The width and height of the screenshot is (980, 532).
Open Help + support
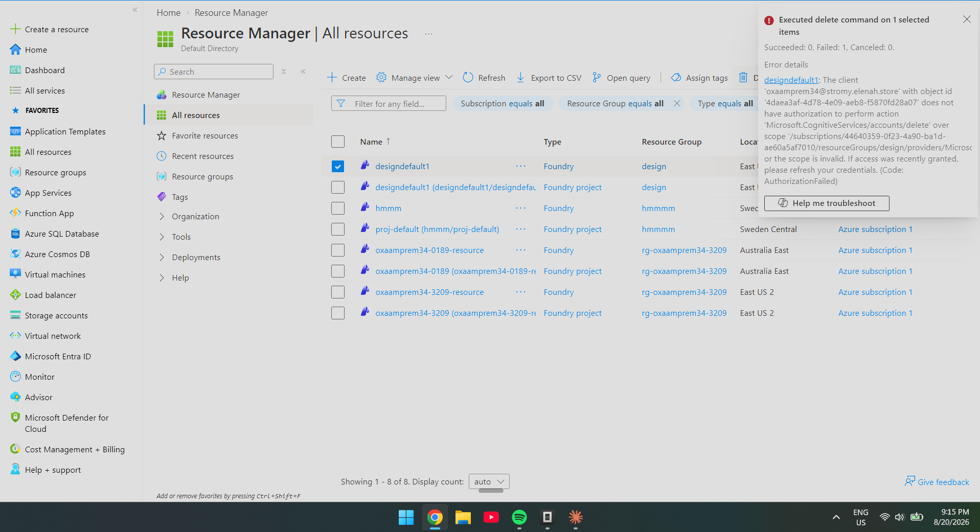point(53,470)
